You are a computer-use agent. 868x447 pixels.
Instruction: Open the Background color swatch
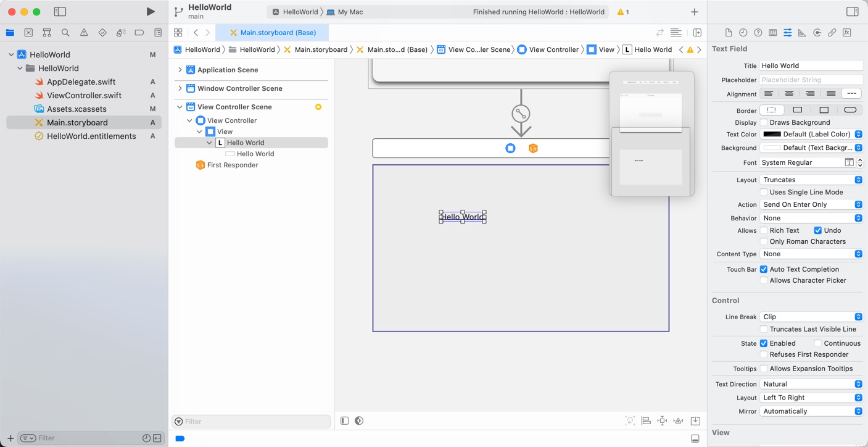[772, 148]
